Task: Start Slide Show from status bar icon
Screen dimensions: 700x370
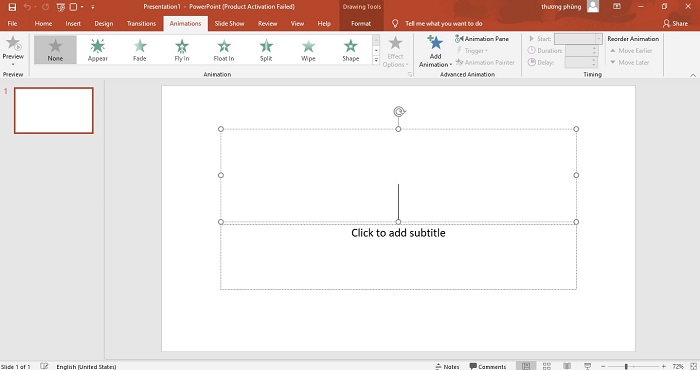Action: point(588,366)
